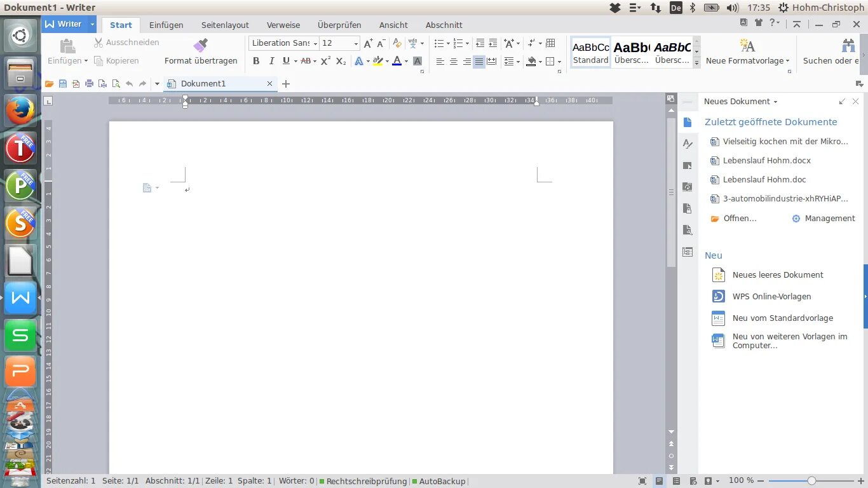Click the undo arrow

pyautogui.click(x=129, y=84)
